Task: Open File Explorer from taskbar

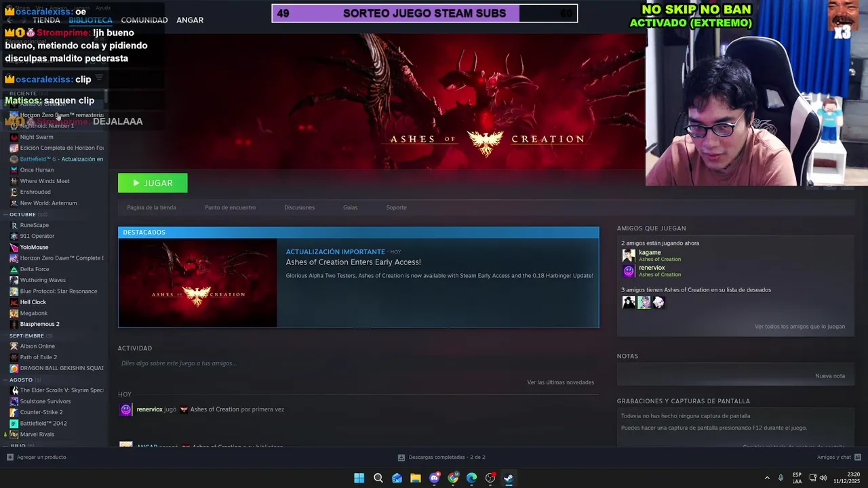Action: pyautogui.click(x=416, y=478)
